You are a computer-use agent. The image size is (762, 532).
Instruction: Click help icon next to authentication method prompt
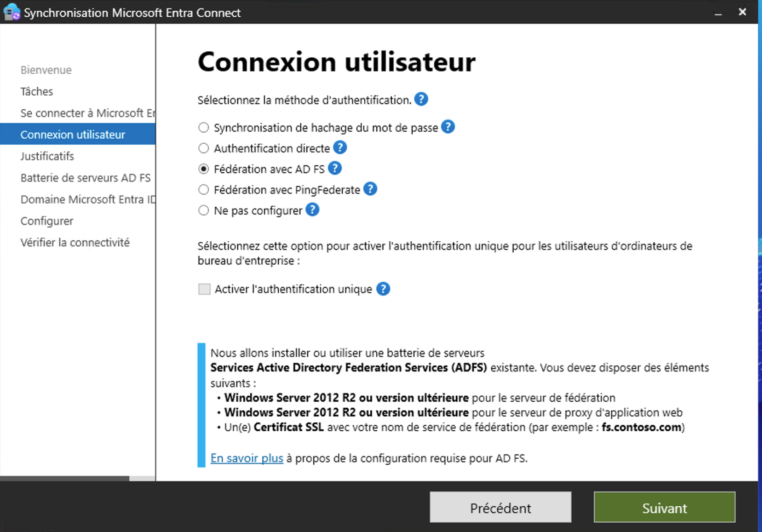coord(421,99)
